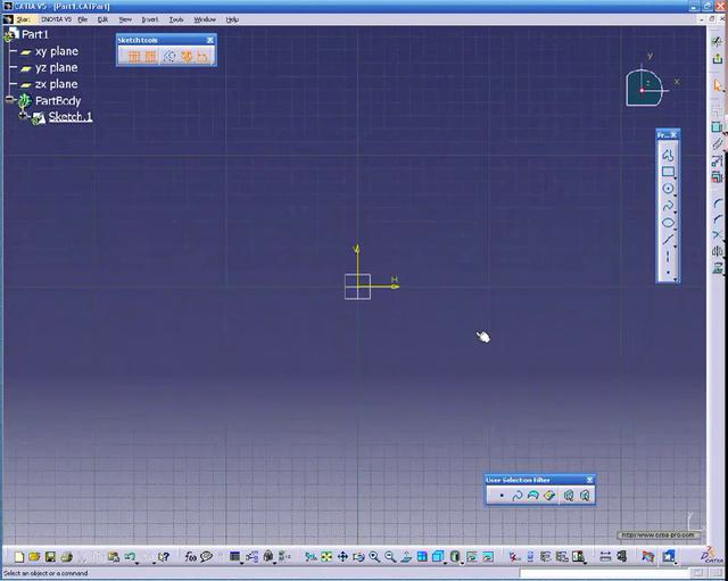
Task: Expand the Sketch.1 tree node
Action: (x=23, y=116)
